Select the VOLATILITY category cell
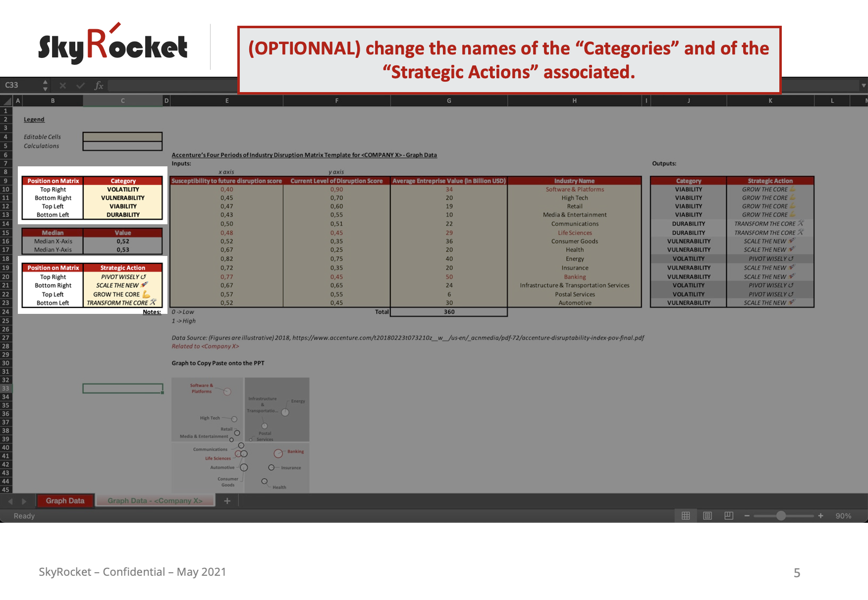Viewport: 868px width, 600px height. pos(123,190)
